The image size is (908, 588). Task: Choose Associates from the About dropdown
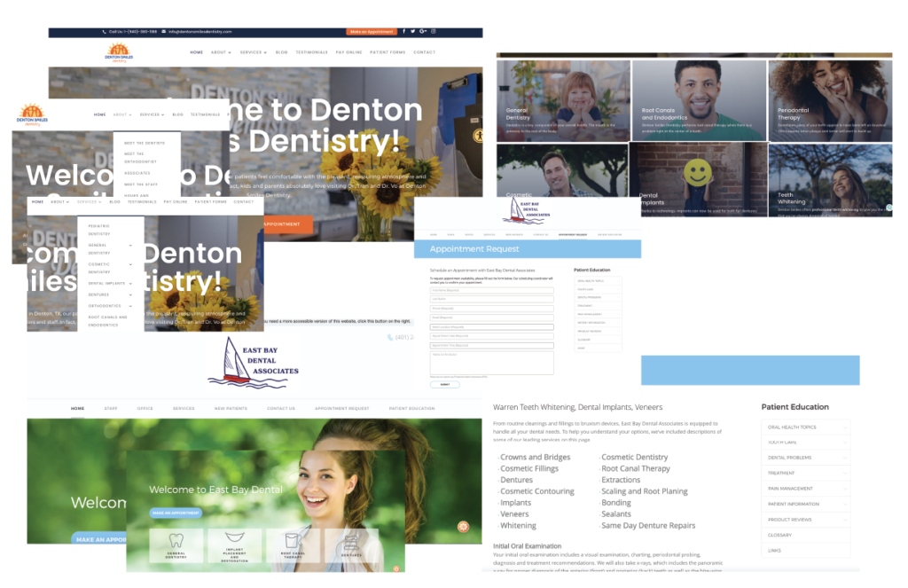click(x=137, y=173)
